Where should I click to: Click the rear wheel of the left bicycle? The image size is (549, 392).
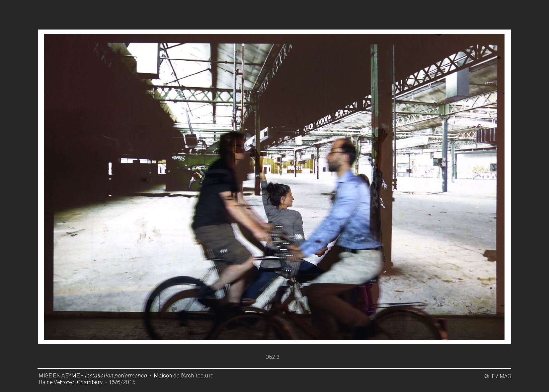pyautogui.click(x=173, y=305)
